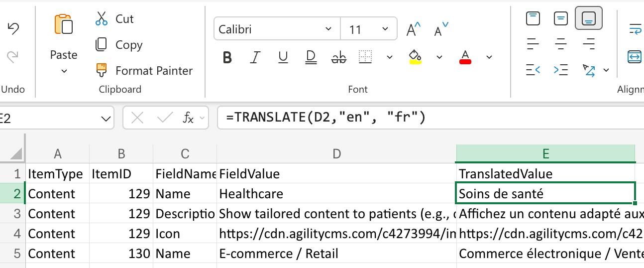Click the Undo arrow icon
Screen dimensions: 644x268
[13, 29]
